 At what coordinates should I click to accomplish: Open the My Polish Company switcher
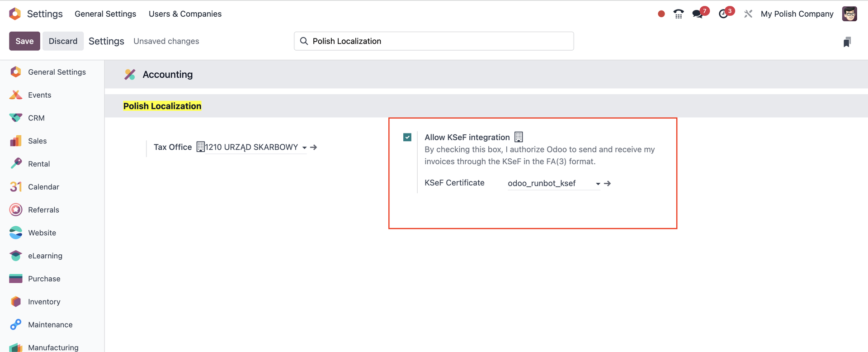[x=797, y=14]
